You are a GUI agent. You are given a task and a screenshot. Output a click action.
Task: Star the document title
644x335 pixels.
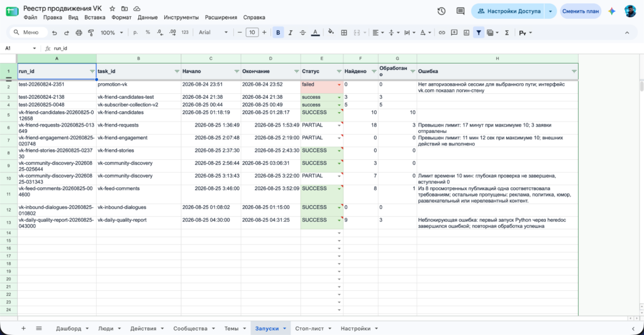coord(112,9)
